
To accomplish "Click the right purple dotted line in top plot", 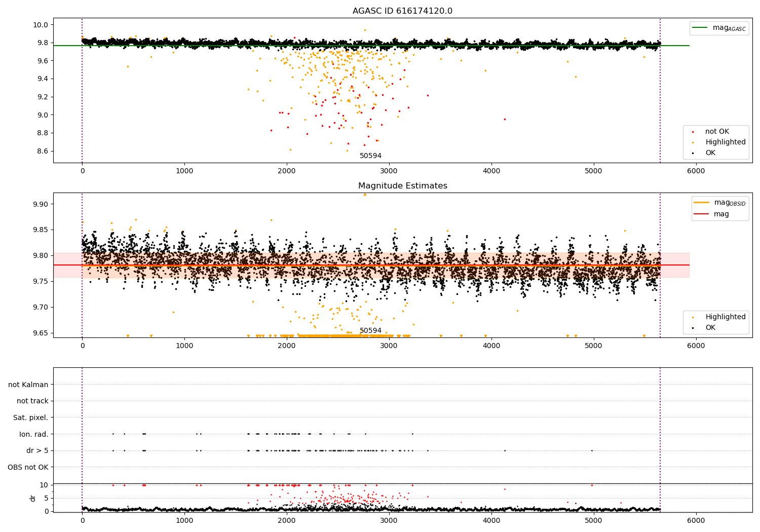I will pos(660,90).
